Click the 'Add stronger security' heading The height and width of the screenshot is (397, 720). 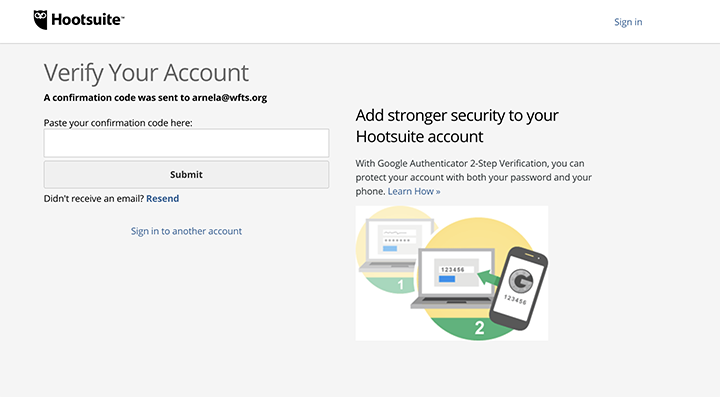point(457,126)
